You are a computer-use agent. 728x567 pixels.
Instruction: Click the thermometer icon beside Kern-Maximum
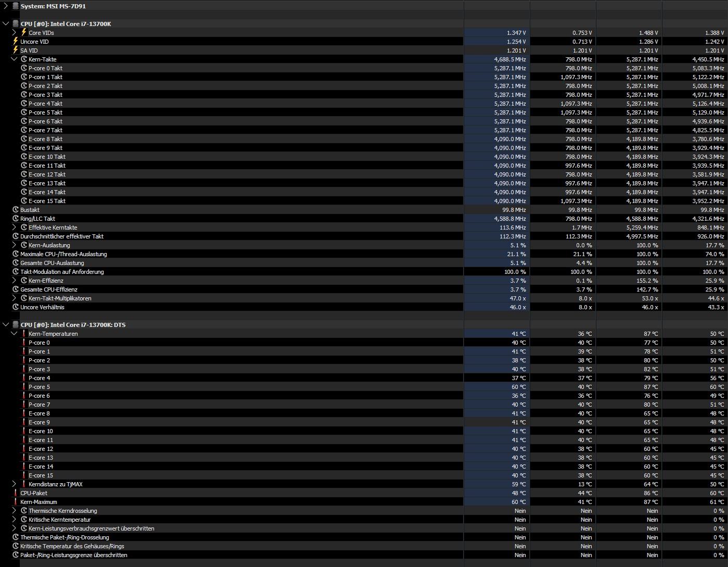click(x=16, y=502)
